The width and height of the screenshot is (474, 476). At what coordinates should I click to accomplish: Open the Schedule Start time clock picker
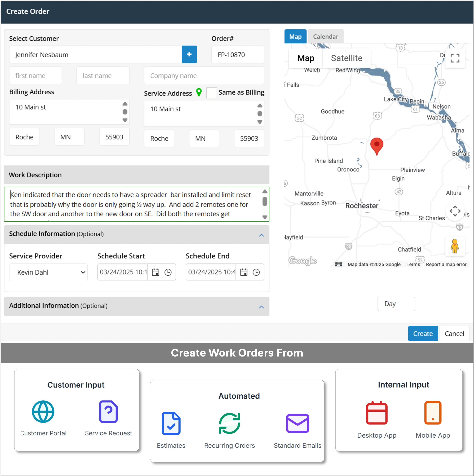168,272
